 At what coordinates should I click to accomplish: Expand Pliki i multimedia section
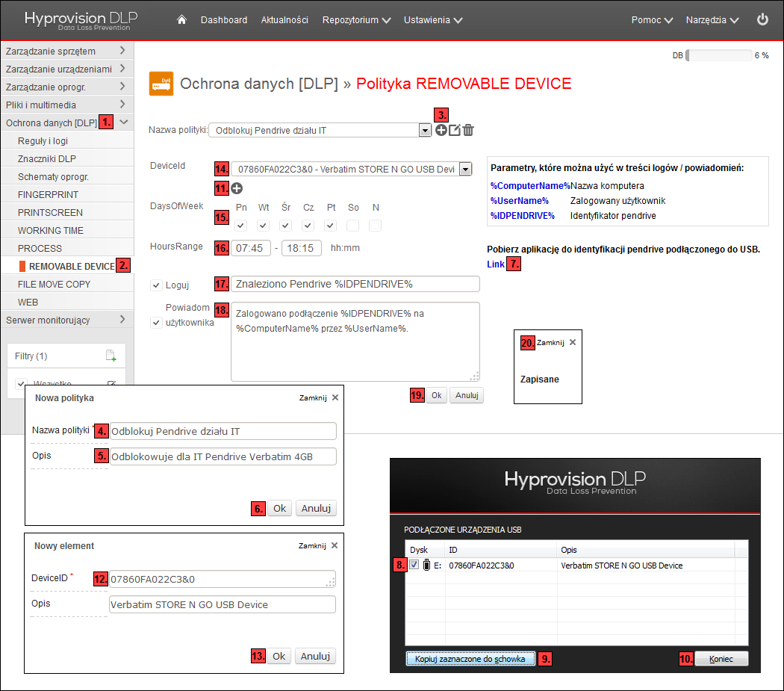pos(67,105)
